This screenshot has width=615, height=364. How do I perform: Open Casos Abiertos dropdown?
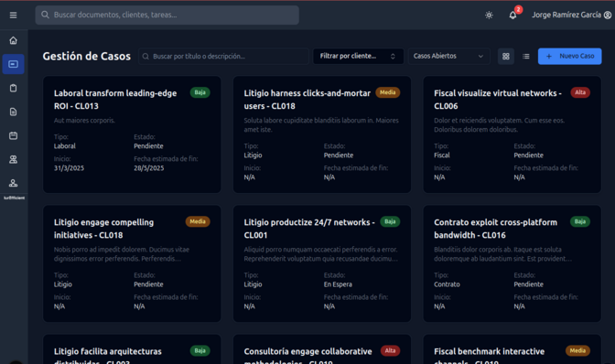[448, 56]
